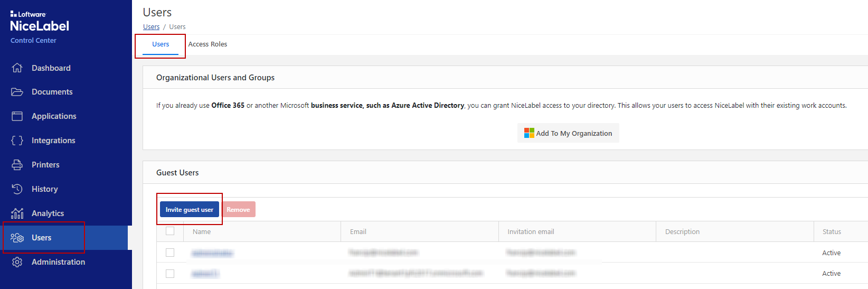Click the Documents folder icon

coord(17,92)
